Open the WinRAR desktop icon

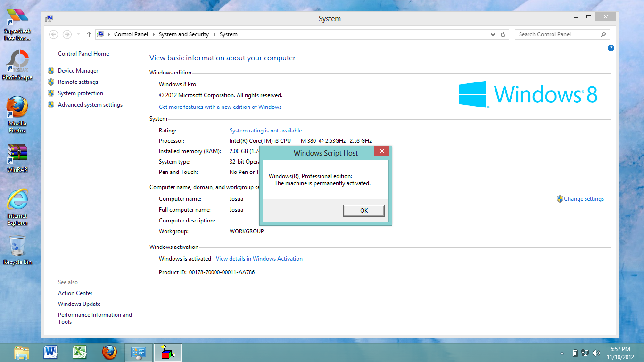[x=17, y=158]
